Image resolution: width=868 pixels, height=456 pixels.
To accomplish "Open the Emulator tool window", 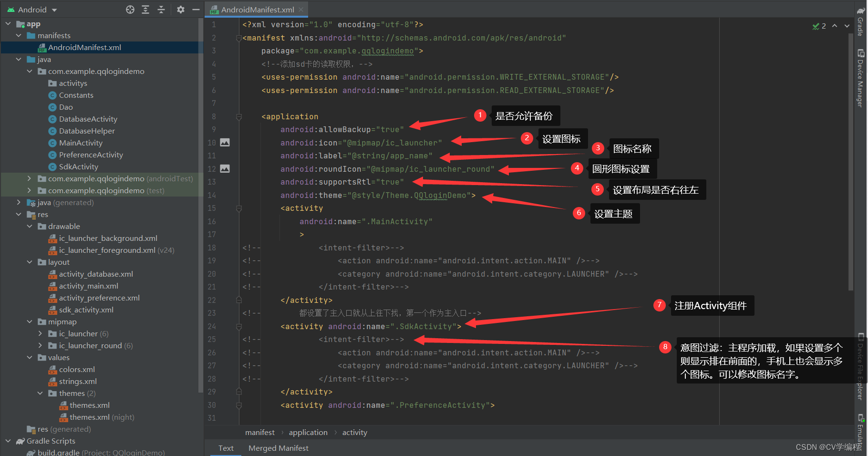I will coord(860,432).
